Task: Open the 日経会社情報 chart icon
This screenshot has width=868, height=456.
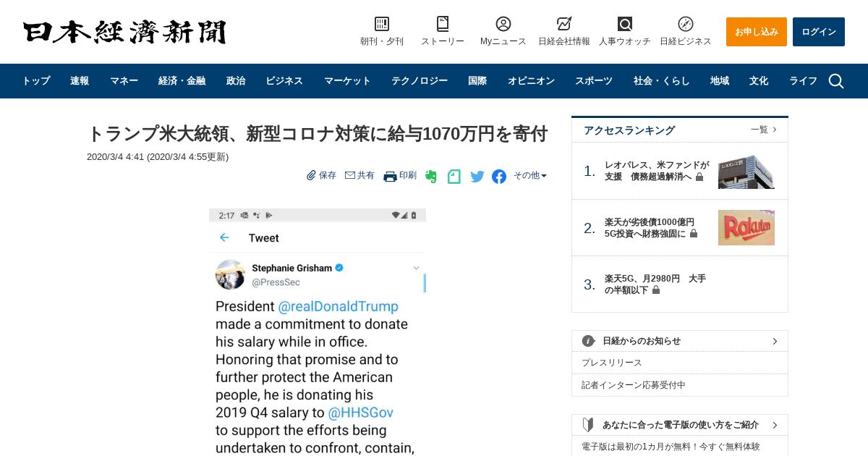Action: pyautogui.click(x=564, y=24)
